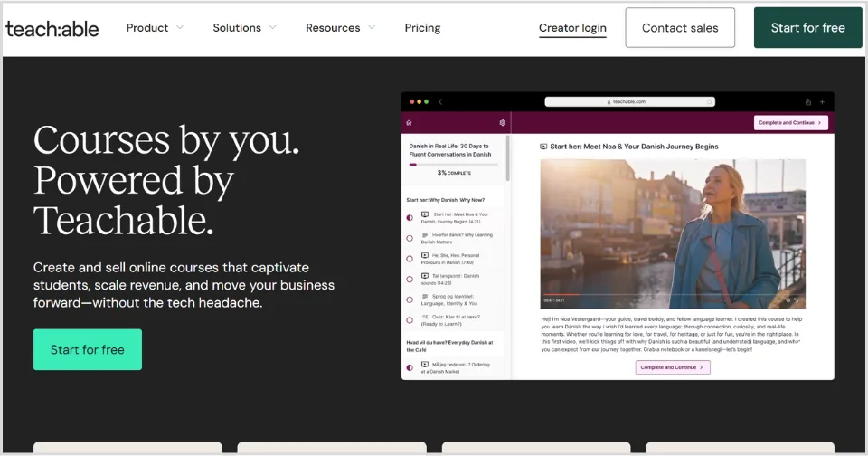Click the green hero 'Start for free' button
This screenshot has height=456, width=868.
pyautogui.click(x=88, y=349)
